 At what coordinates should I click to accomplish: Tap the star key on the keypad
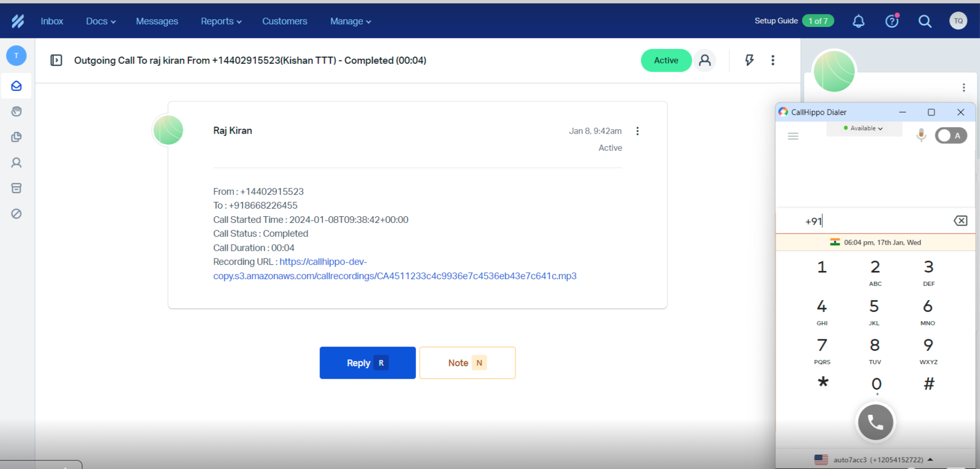[823, 383]
